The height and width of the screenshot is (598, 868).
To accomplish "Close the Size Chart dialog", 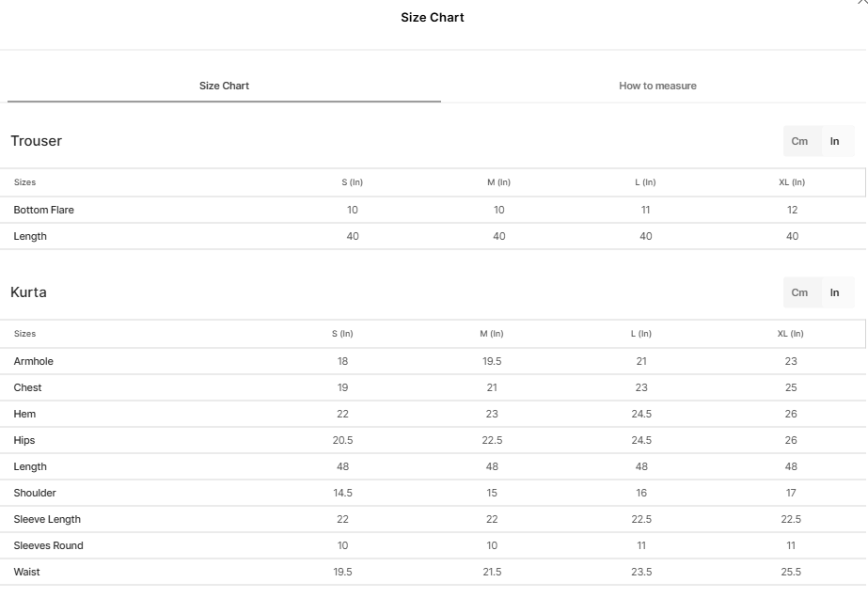I will [x=863, y=3].
